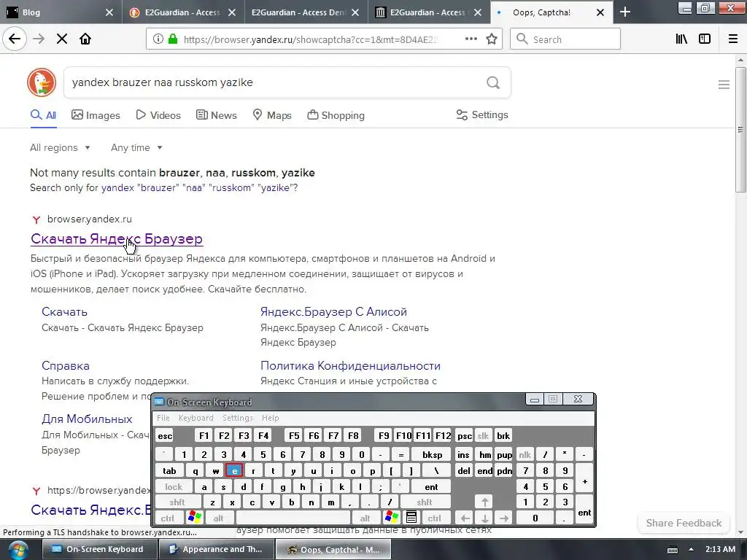747x560 pixels.
Task: Open the Settings menu in On-Screen Keyboard
Action: point(238,418)
